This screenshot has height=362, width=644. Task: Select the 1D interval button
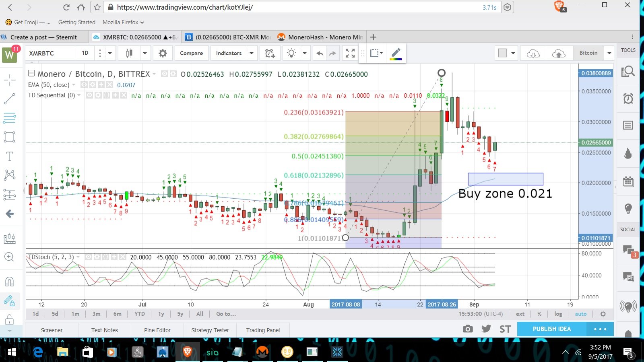point(85,53)
